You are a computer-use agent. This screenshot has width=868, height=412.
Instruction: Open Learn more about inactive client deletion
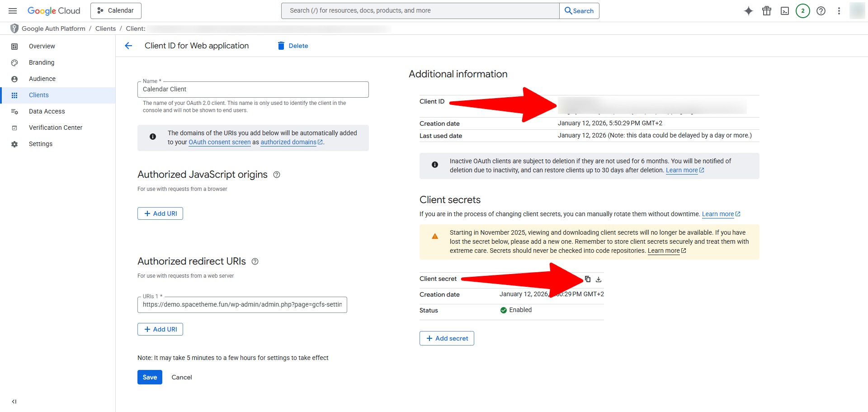(685, 170)
